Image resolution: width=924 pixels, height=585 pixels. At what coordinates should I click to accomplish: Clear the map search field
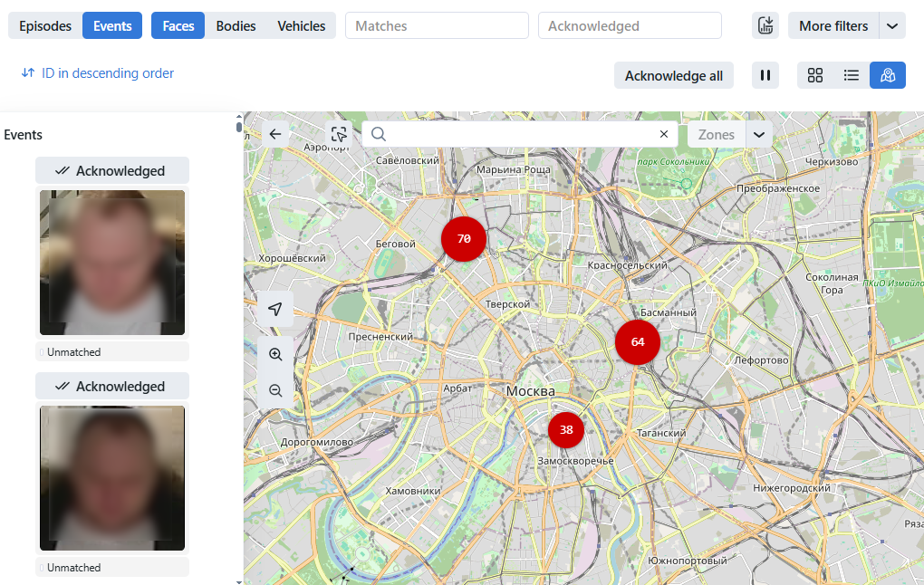[663, 134]
